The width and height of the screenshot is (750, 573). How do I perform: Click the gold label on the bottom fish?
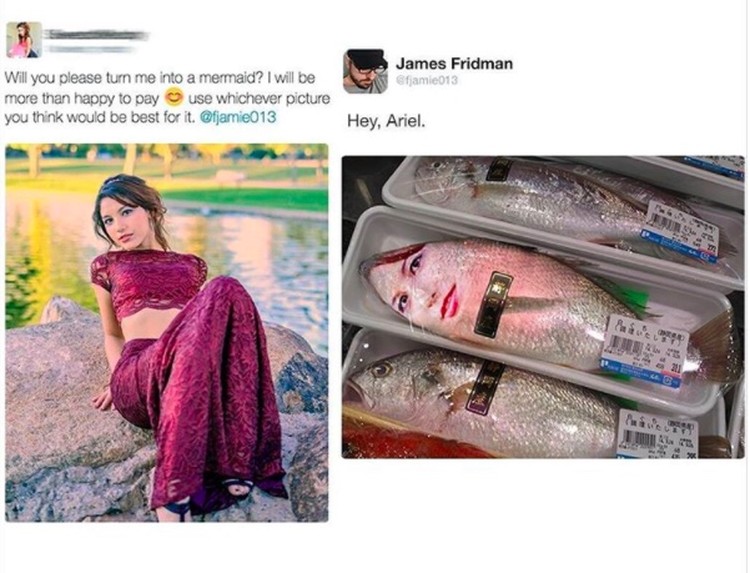click(x=484, y=388)
